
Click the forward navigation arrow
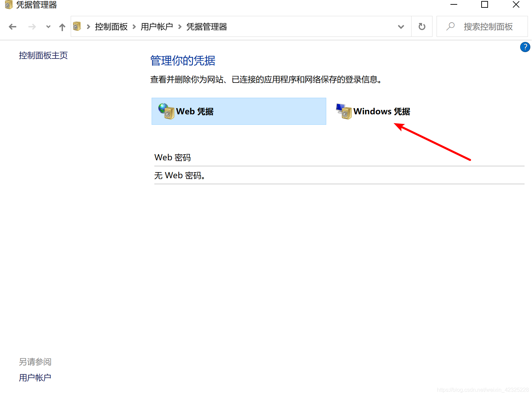(x=32, y=27)
